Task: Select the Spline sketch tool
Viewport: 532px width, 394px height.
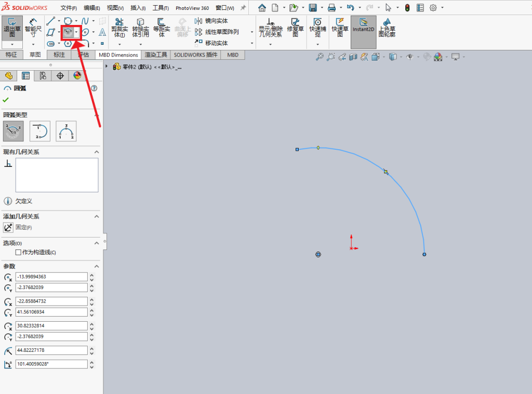Action: pos(85,21)
